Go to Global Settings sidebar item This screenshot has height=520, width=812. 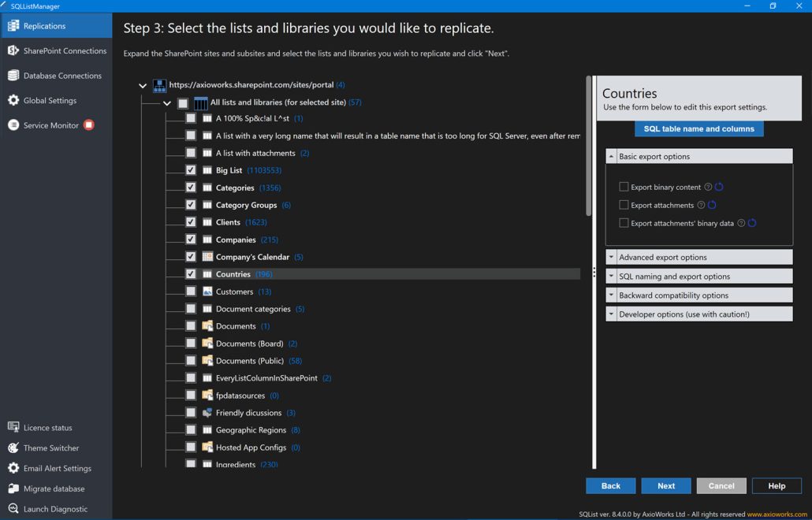pyautogui.click(x=50, y=101)
